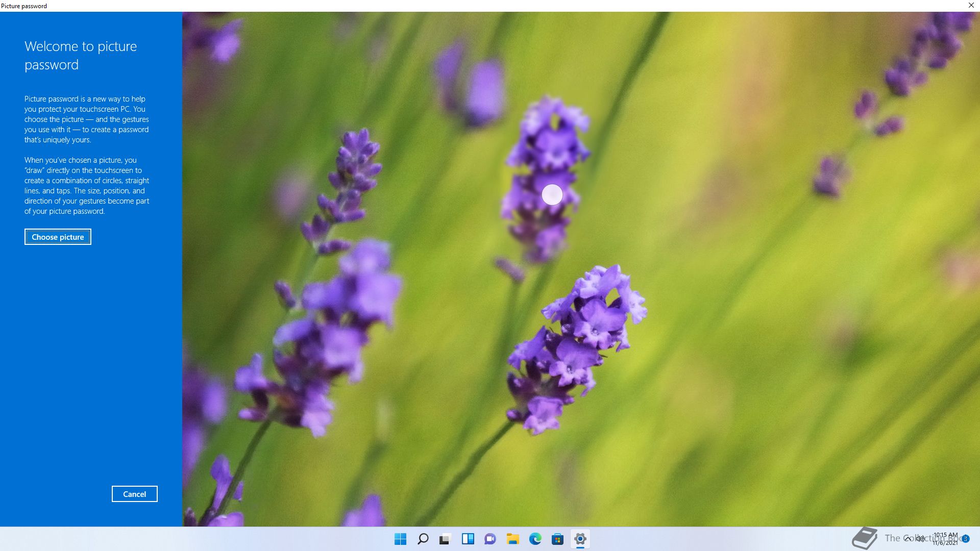The image size is (980, 551).
Task: Click the "Welcome to picture password" heading
Action: click(x=81, y=56)
